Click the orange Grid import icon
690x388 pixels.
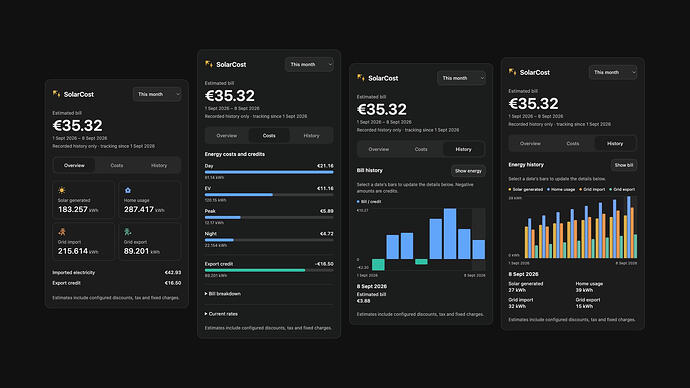pos(62,232)
